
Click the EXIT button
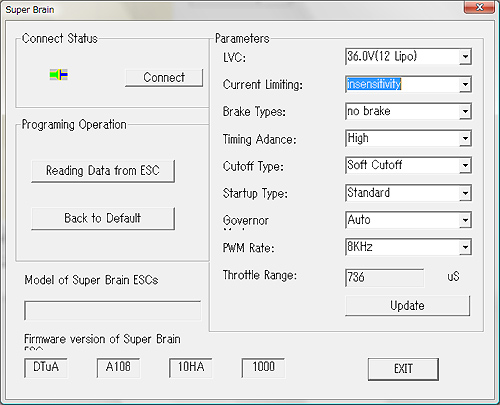(403, 369)
